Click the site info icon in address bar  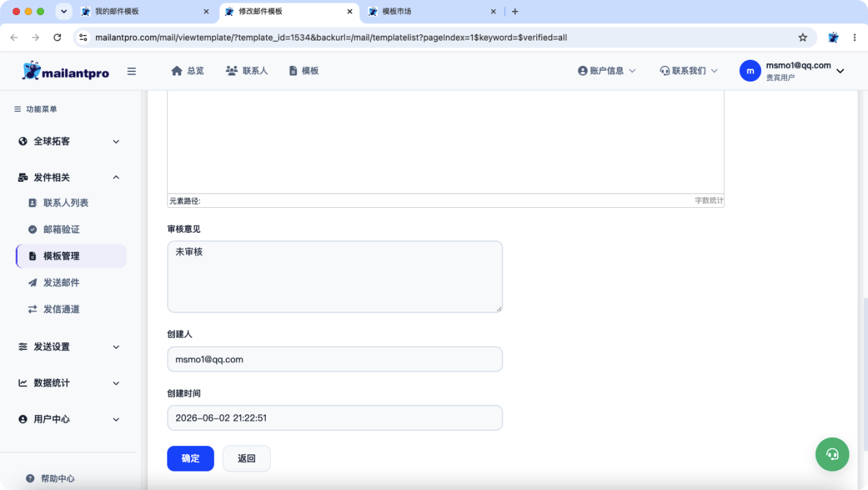pyautogui.click(x=84, y=38)
